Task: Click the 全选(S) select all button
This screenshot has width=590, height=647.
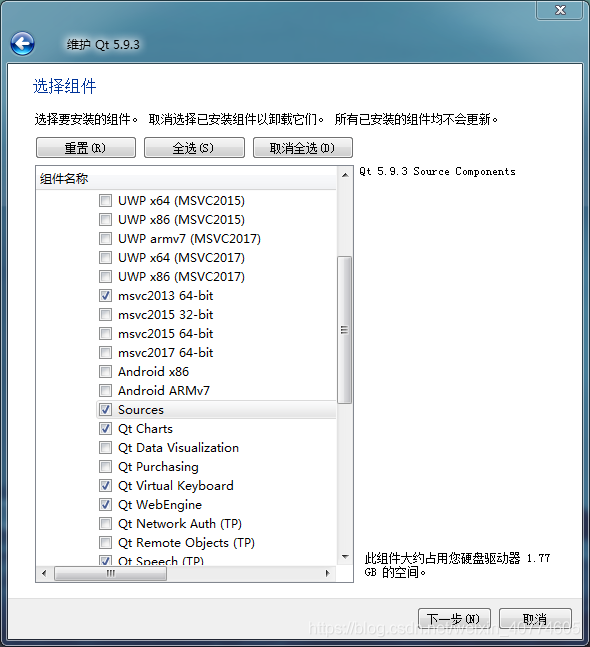Action: (194, 148)
